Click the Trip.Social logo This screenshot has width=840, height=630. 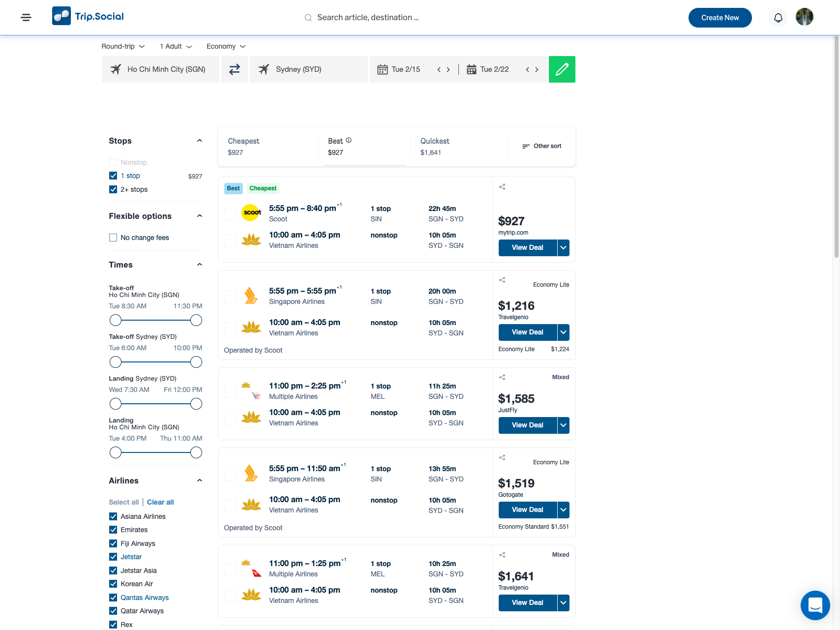tap(88, 16)
